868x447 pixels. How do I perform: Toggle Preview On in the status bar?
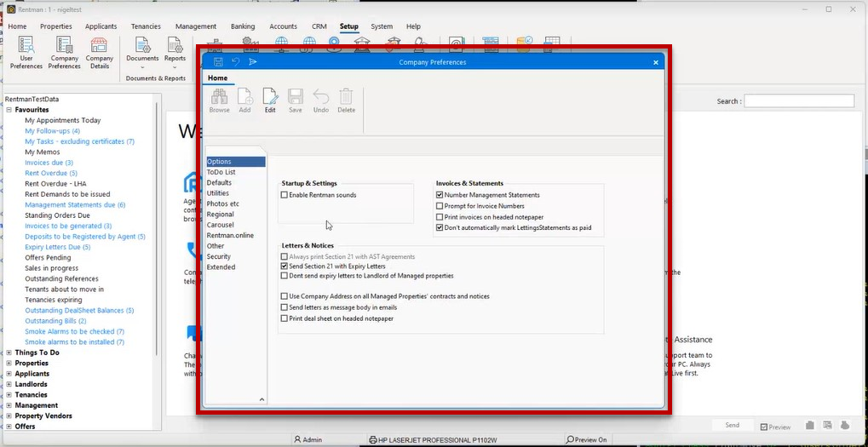586,440
